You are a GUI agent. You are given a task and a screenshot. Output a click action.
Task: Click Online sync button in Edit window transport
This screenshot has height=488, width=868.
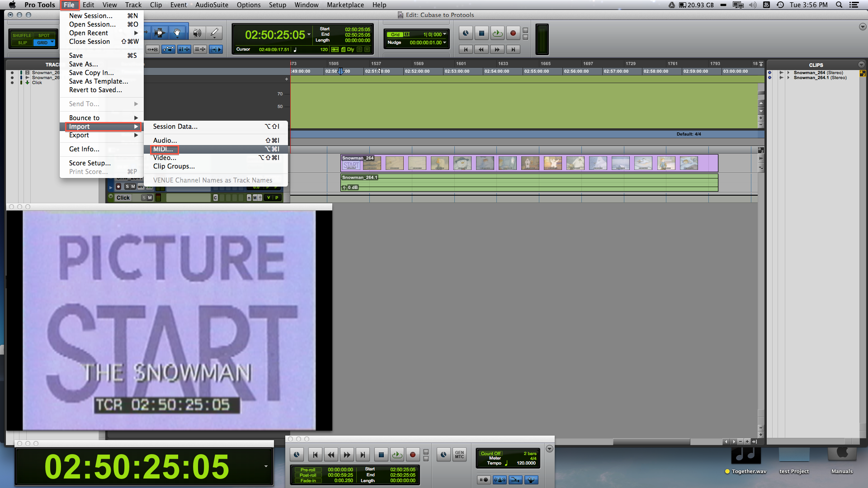tap(466, 33)
